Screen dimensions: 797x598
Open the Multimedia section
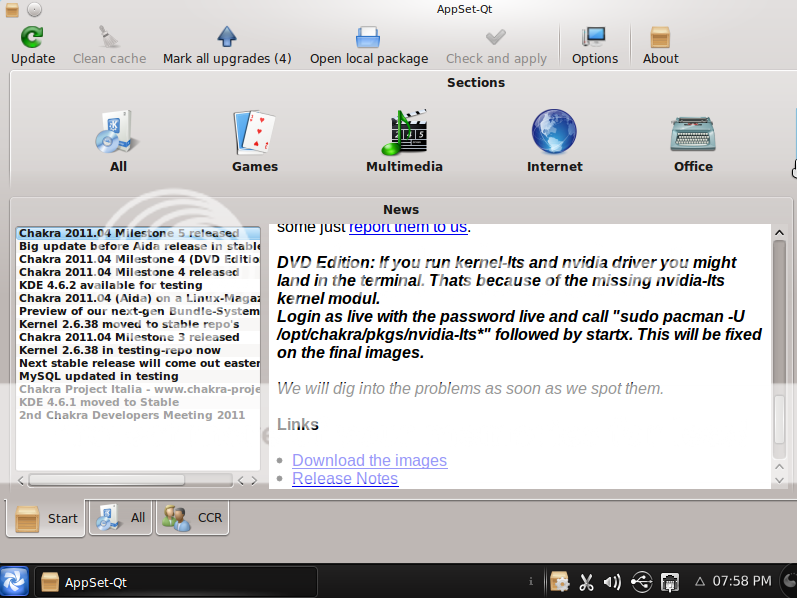[x=405, y=141]
